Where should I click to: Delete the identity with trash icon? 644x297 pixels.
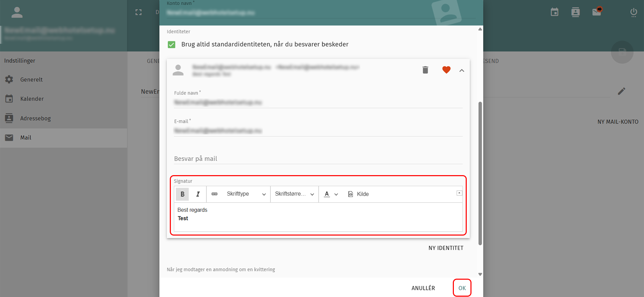click(x=425, y=70)
